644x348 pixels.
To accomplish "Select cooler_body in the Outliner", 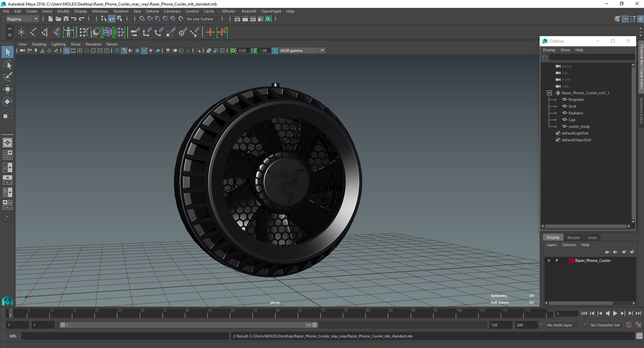I will click(579, 126).
